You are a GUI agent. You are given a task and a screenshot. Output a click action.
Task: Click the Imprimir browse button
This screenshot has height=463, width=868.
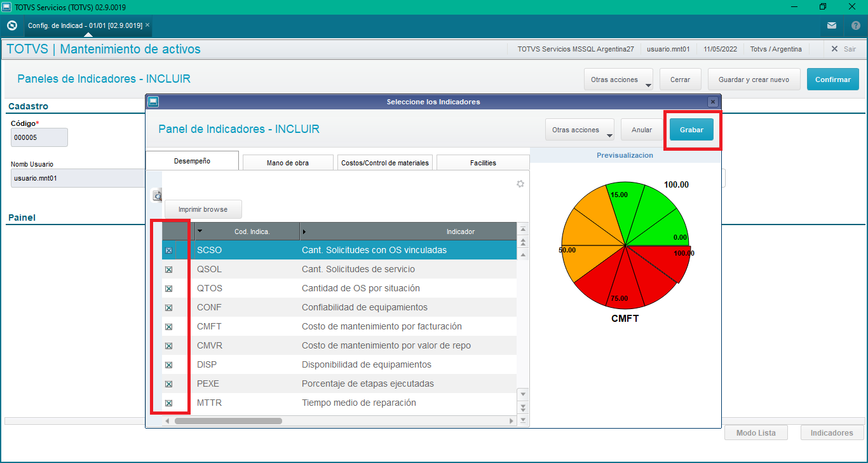click(x=203, y=209)
